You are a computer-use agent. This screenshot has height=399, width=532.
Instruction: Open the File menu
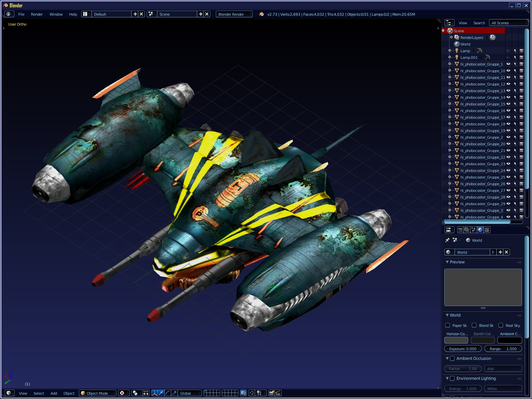[x=21, y=14]
